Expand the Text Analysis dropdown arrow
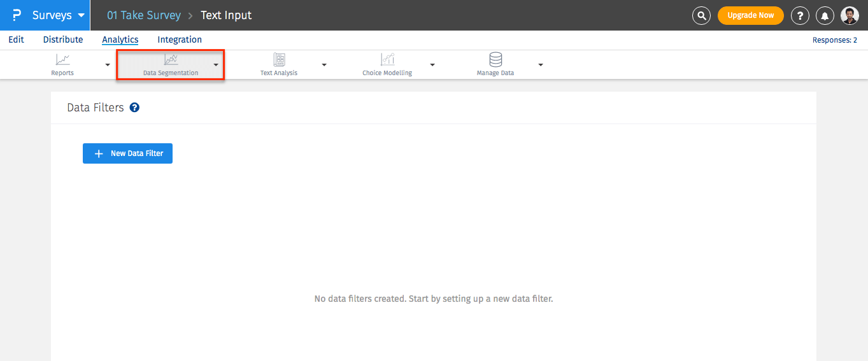 (x=324, y=65)
